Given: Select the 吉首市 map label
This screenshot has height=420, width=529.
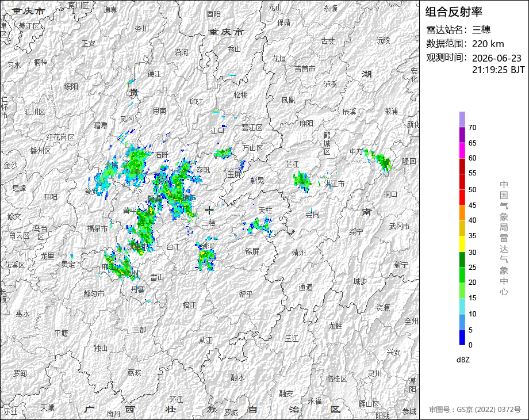Looking at the screenshot, I should (x=305, y=69).
